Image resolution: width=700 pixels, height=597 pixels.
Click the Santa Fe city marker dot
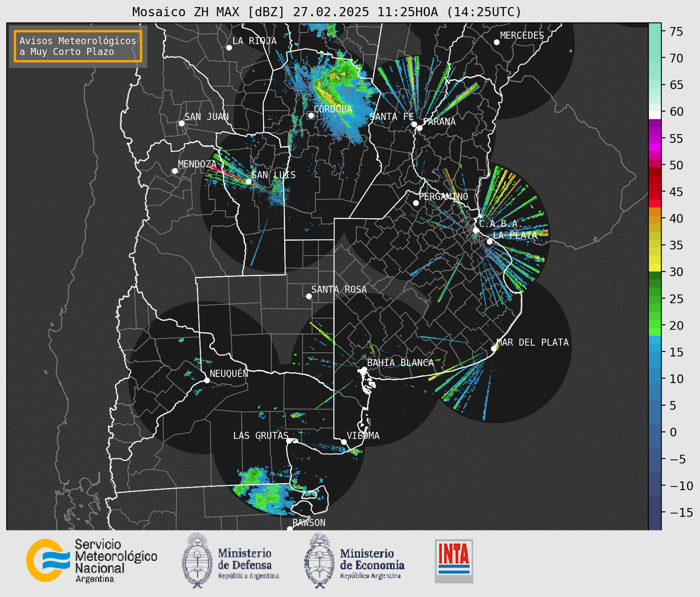(414, 124)
